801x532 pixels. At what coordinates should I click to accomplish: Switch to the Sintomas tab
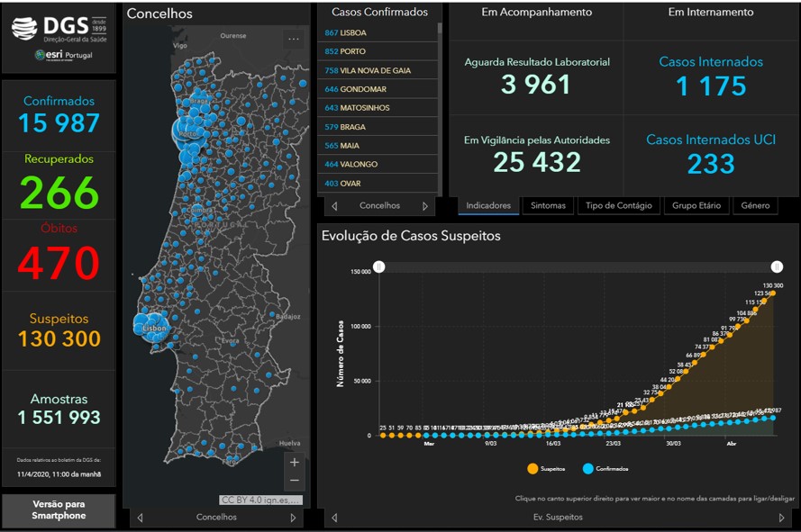[548, 205]
